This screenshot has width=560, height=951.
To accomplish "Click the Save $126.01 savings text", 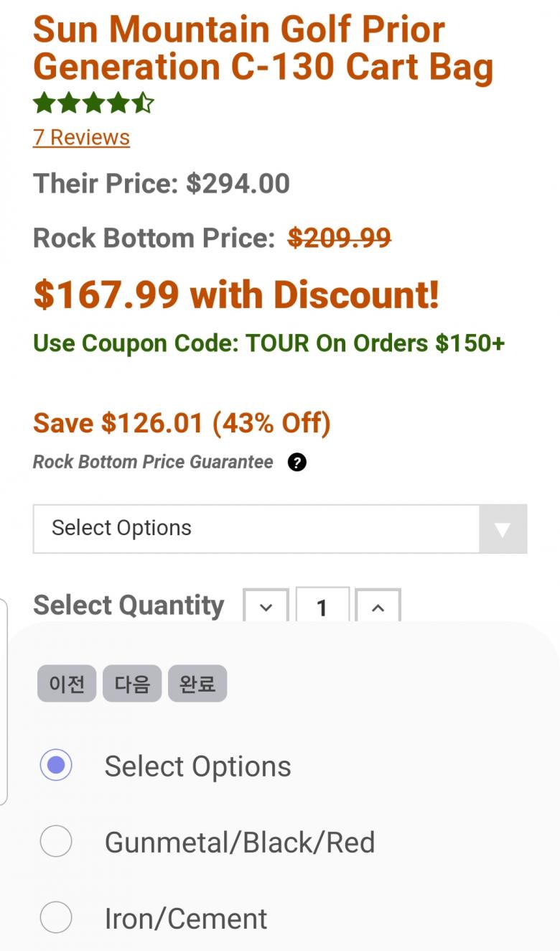I will 182,423.
